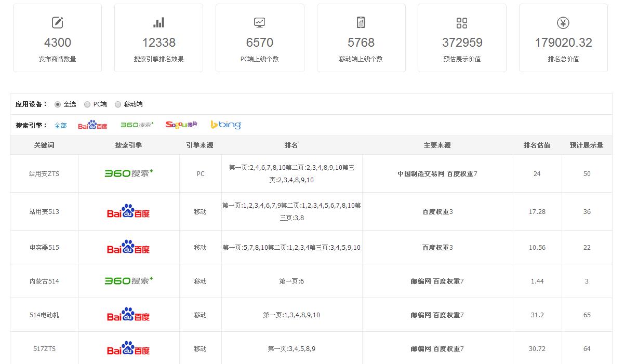This screenshot has height=364, width=625.
Task: Click the PC monitor icon above 6570
Action: (x=259, y=23)
